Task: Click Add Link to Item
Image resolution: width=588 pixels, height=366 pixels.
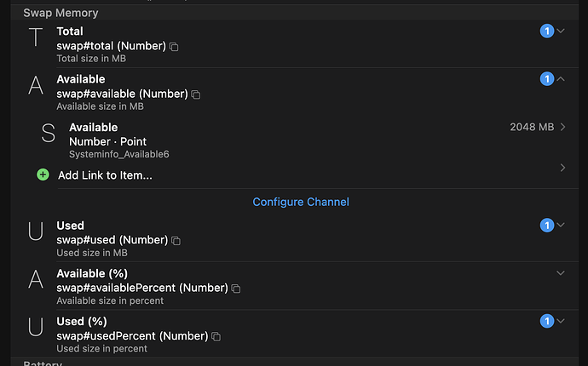Action: [x=105, y=175]
